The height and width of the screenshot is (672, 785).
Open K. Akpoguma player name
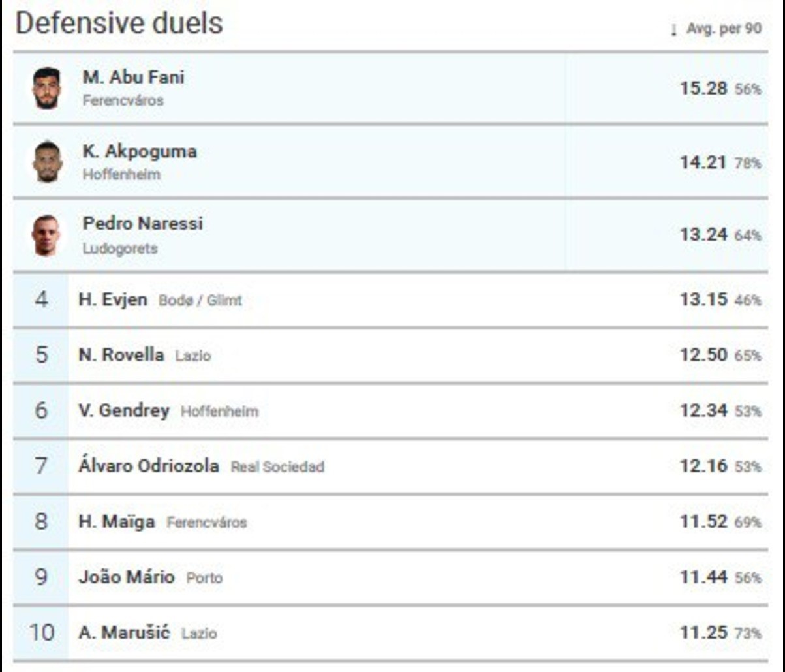click(139, 151)
